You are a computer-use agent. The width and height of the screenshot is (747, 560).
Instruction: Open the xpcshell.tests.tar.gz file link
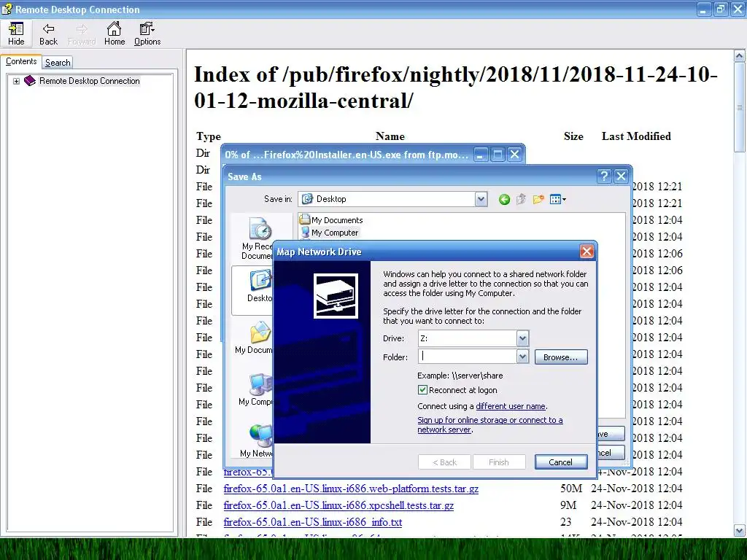338,505
